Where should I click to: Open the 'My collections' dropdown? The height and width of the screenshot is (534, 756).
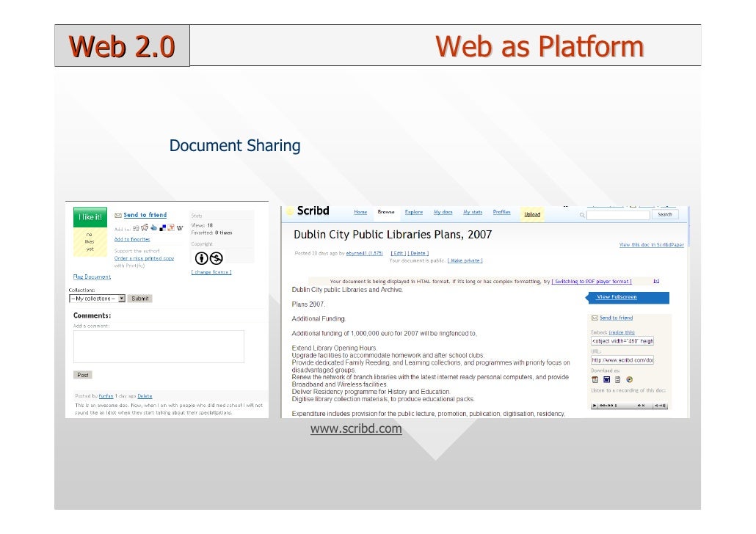pyautogui.click(x=98, y=299)
